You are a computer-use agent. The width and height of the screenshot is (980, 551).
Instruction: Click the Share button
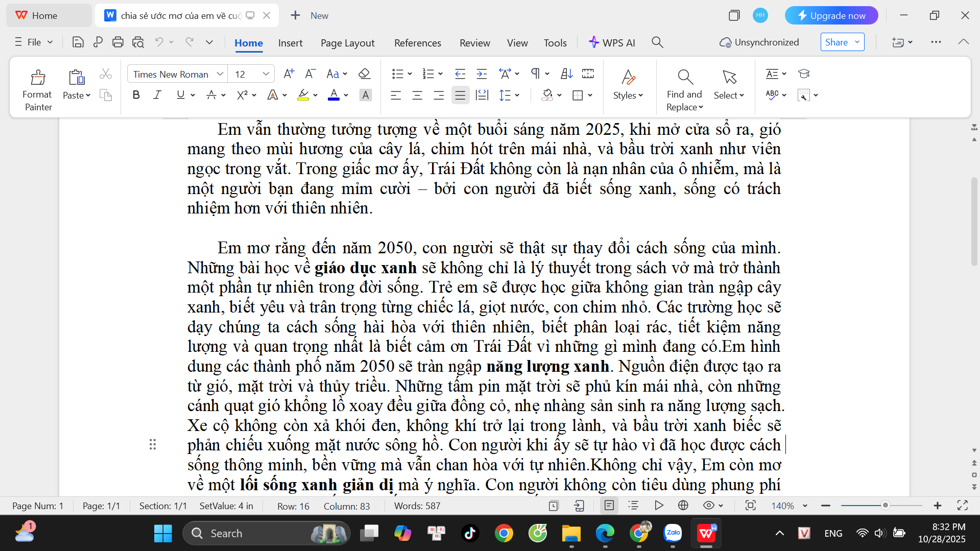coord(842,42)
